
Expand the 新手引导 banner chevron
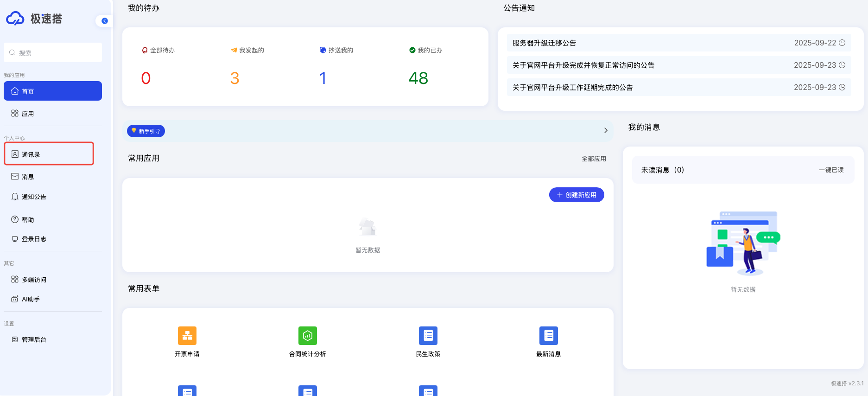coord(606,131)
